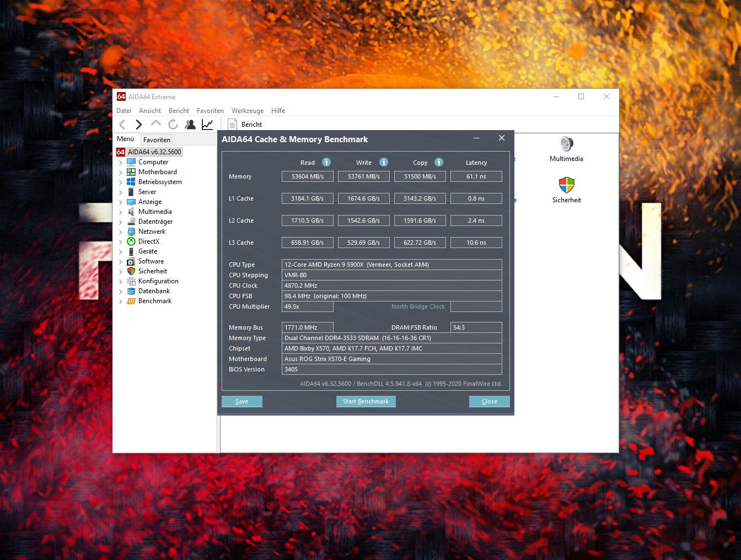Select Motherboard in the tree

click(x=158, y=172)
